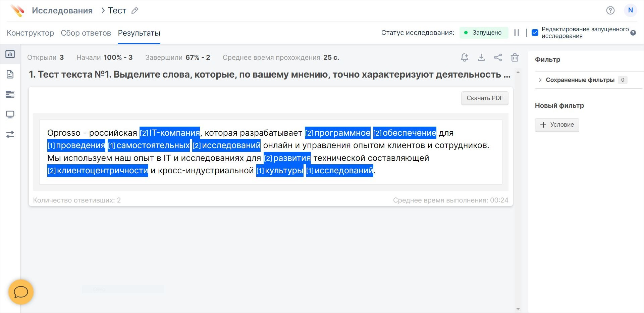Image resolution: width=644 pixels, height=313 pixels.
Task: Click the notification bell icon
Action: [465, 57]
